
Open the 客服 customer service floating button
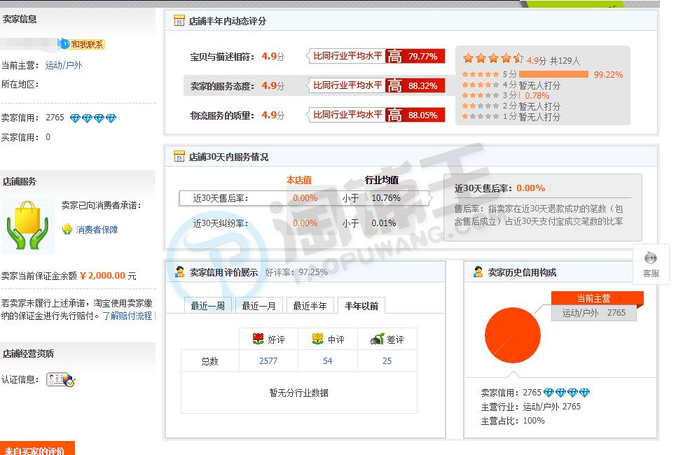coord(651,264)
